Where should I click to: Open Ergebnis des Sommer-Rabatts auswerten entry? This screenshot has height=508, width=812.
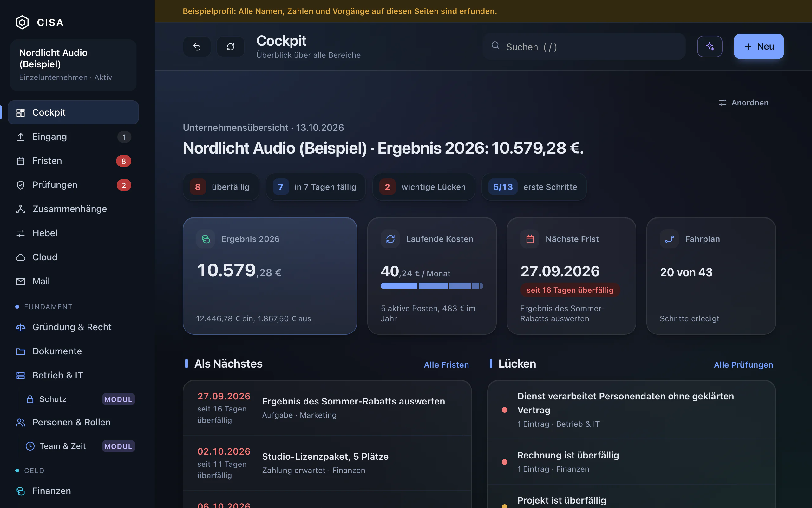(x=327, y=408)
